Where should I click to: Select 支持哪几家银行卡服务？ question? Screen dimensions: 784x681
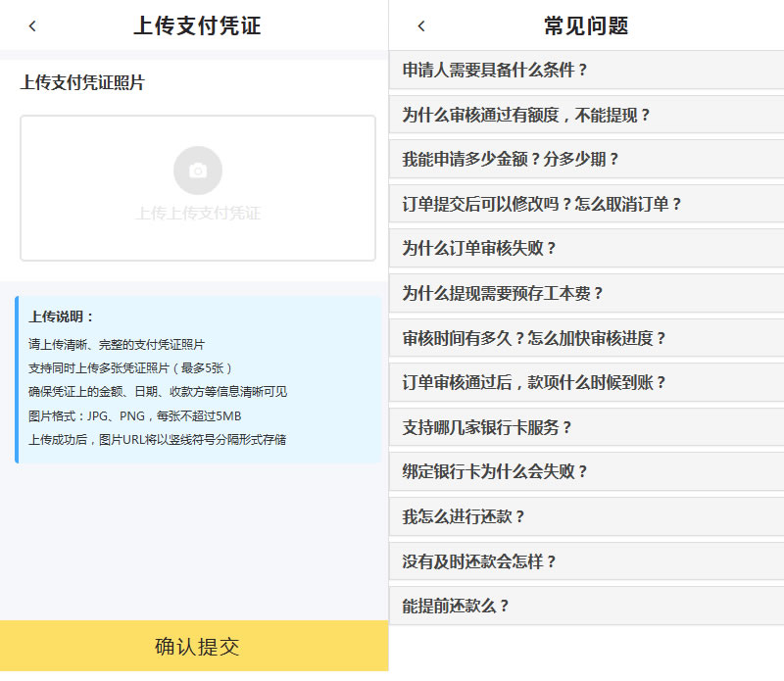pos(586,427)
